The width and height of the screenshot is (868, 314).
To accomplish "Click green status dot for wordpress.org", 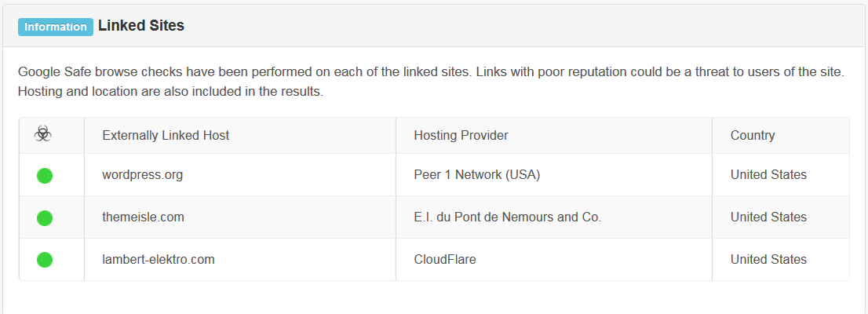I will pos(45,176).
